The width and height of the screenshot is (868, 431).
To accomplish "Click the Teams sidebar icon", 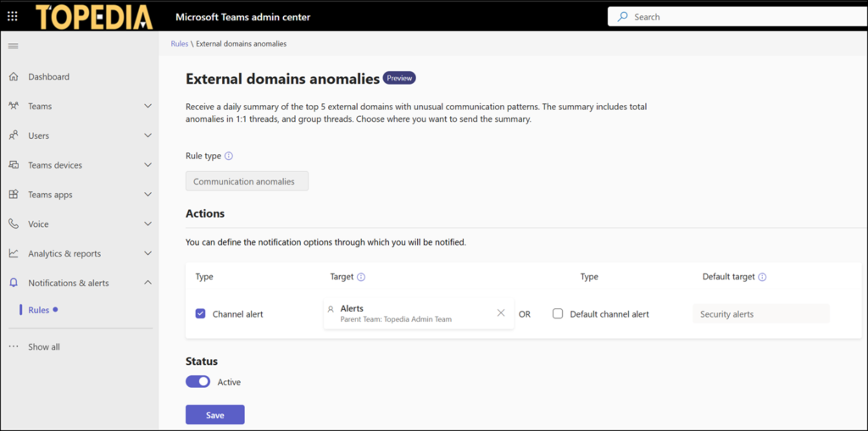I will [x=14, y=106].
